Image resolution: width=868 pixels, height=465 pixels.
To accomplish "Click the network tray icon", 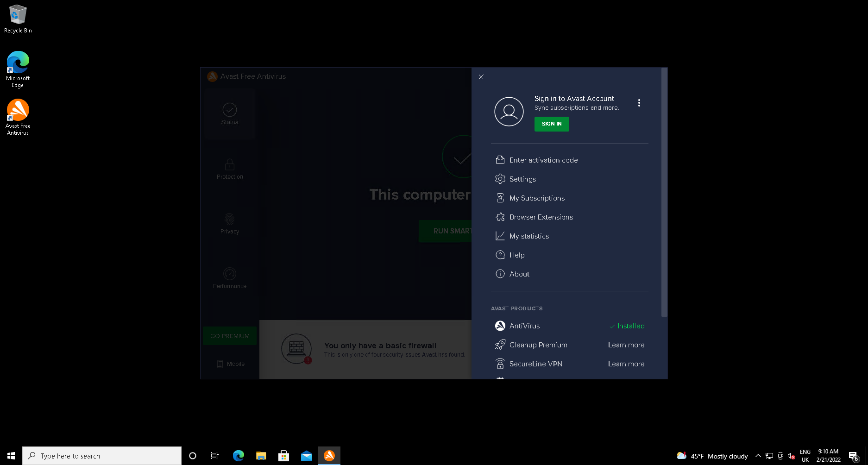I will (x=769, y=456).
